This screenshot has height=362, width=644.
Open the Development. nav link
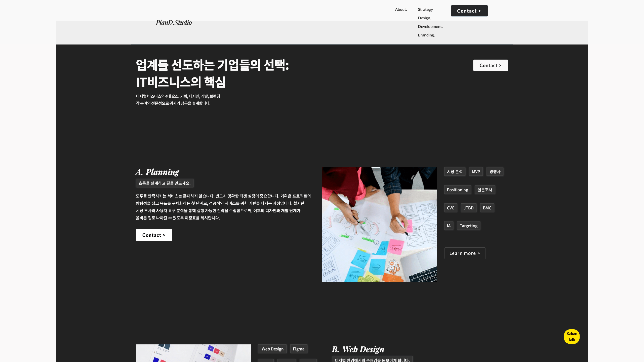tap(430, 27)
